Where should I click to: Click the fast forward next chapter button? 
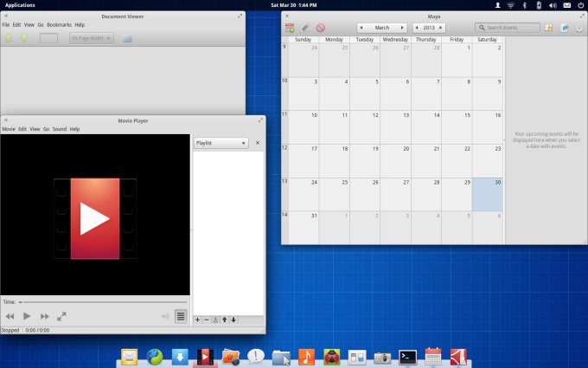click(45, 317)
